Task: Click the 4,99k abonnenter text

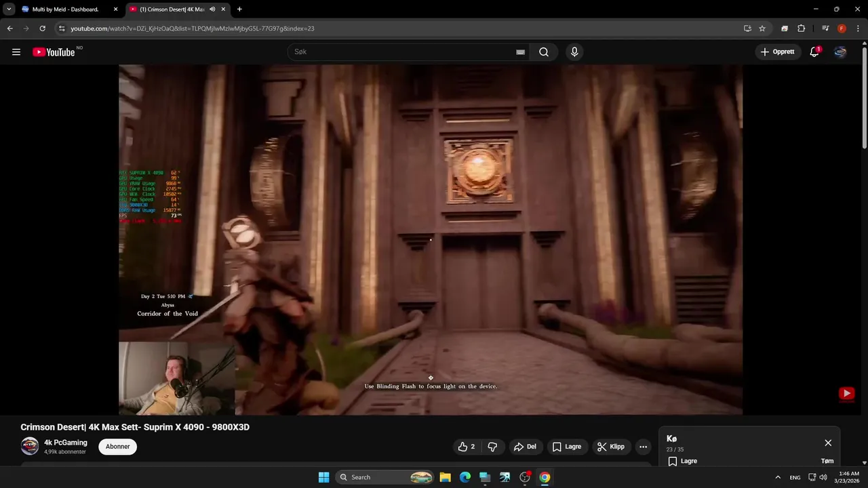Action: [x=65, y=451]
